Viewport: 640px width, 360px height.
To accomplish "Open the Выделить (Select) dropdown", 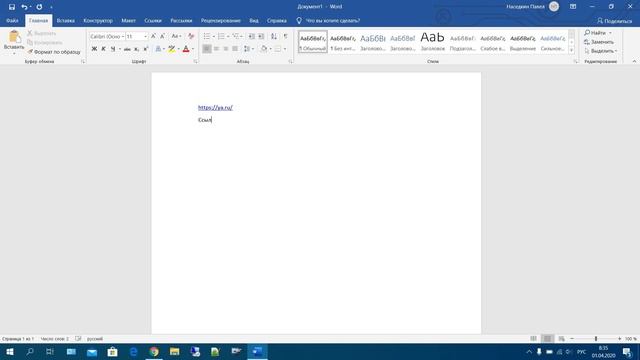I will (601, 51).
